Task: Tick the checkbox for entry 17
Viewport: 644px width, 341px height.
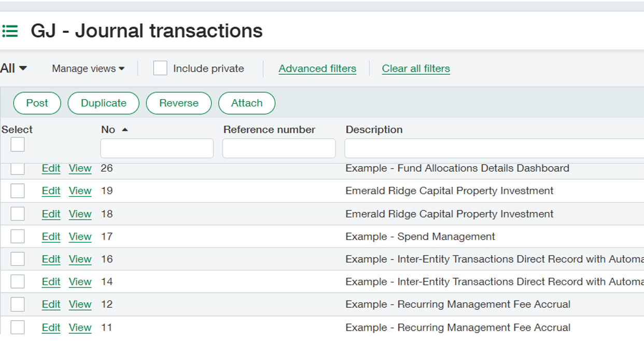Action: pyautogui.click(x=18, y=237)
